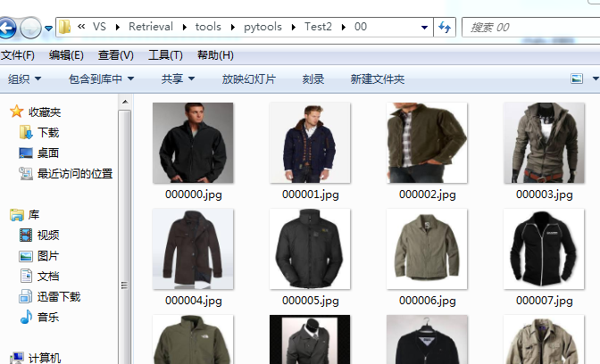Expand the arrow after VS breadcrumb
The width and height of the screenshot is (600, 364).
pos(118,27)
